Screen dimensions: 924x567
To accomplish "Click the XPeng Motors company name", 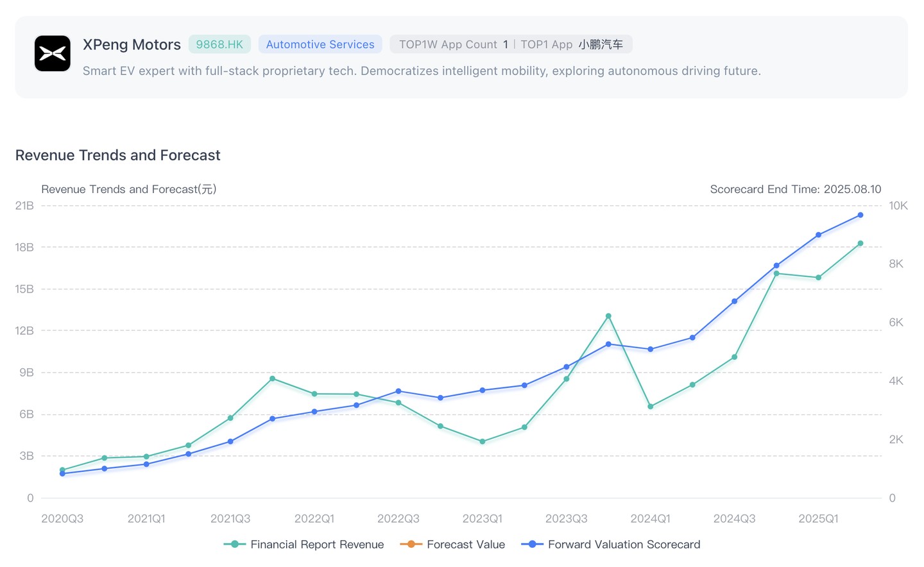I will pyautogui.click(x=132, y=44).
